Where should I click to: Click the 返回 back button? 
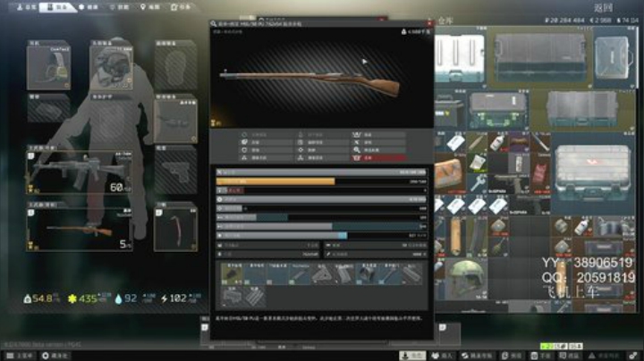[x=604, y=7]
